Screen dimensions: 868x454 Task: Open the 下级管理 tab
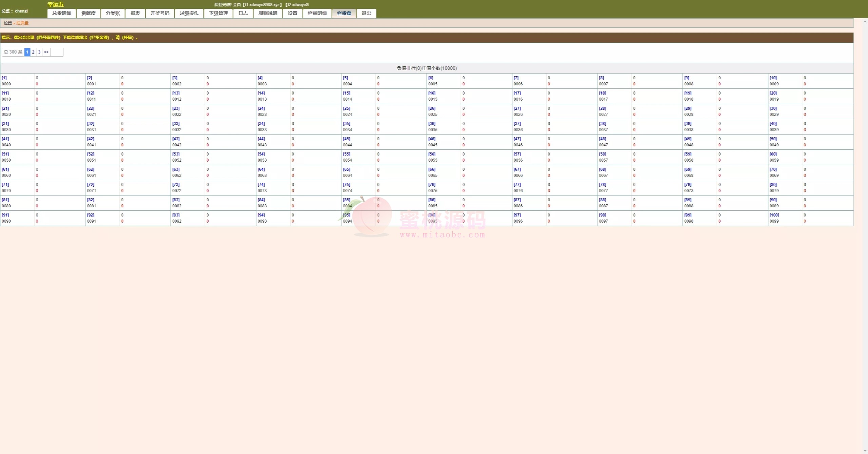point(218,13)
